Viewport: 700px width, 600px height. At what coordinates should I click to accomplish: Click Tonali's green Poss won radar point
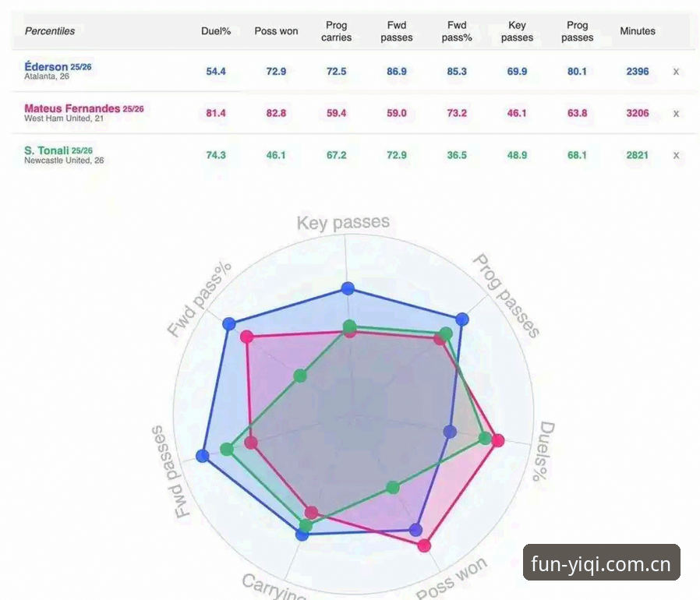click(392, 488)
